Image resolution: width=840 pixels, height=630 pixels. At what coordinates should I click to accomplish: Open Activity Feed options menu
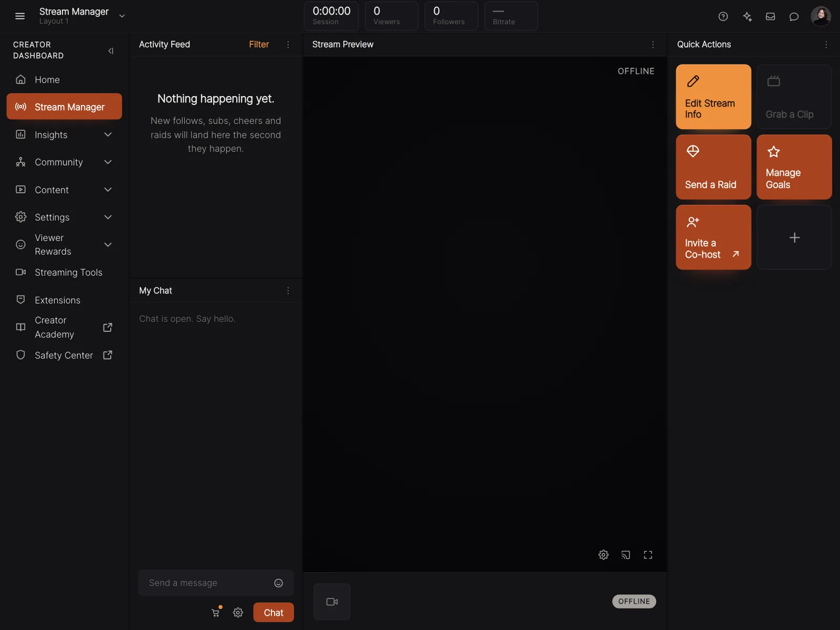click(x=288, y=45)
